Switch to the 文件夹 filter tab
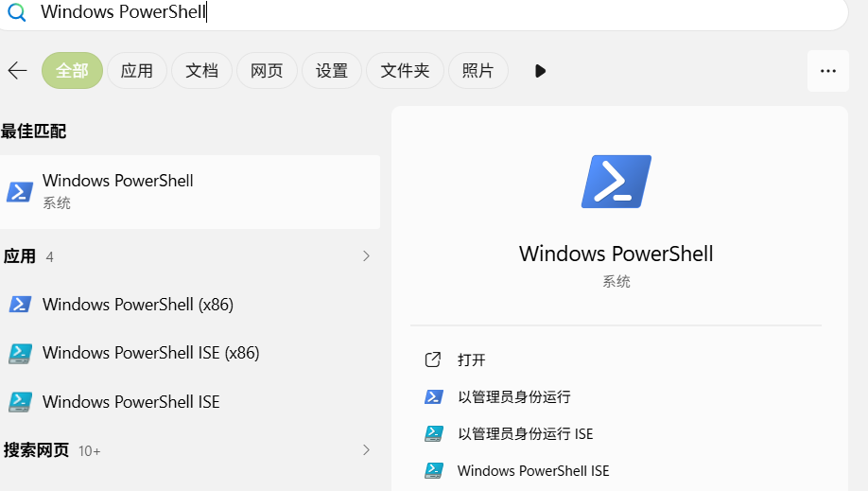Image resolution: width=868 pixels, height=491 pixels. coord(406,71)
